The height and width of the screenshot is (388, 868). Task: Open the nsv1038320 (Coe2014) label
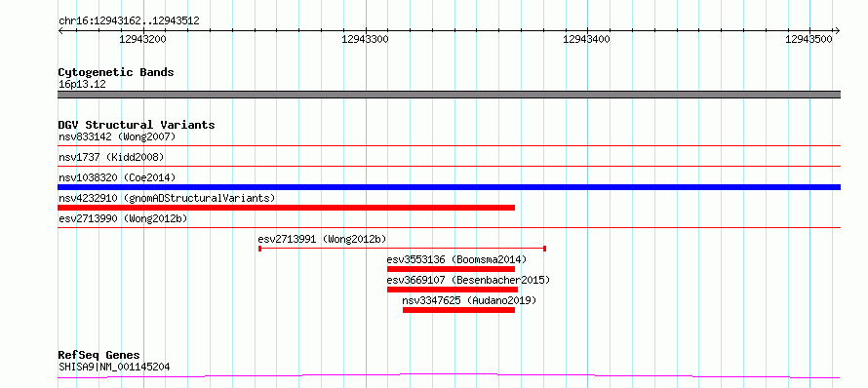(117, 177)
